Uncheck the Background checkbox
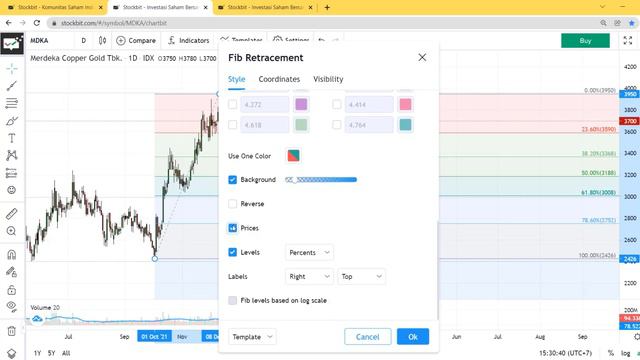 click(233, 180)
